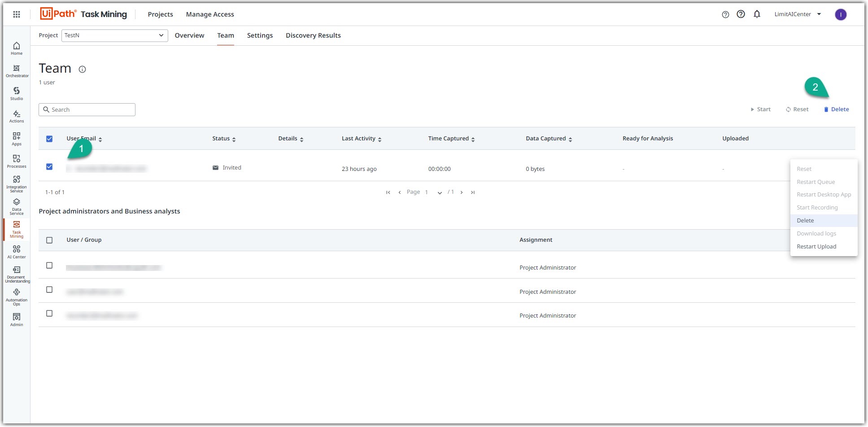Open Document Understanding sidebar icon
The image size is (868, 427).
point(17,274)
